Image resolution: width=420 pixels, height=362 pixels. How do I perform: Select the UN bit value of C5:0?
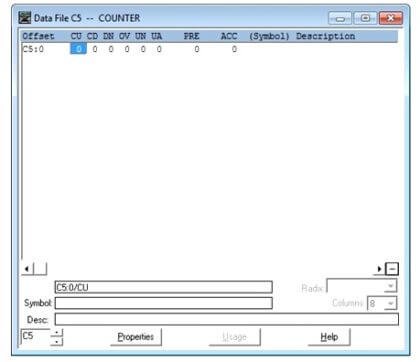(143, 49)
